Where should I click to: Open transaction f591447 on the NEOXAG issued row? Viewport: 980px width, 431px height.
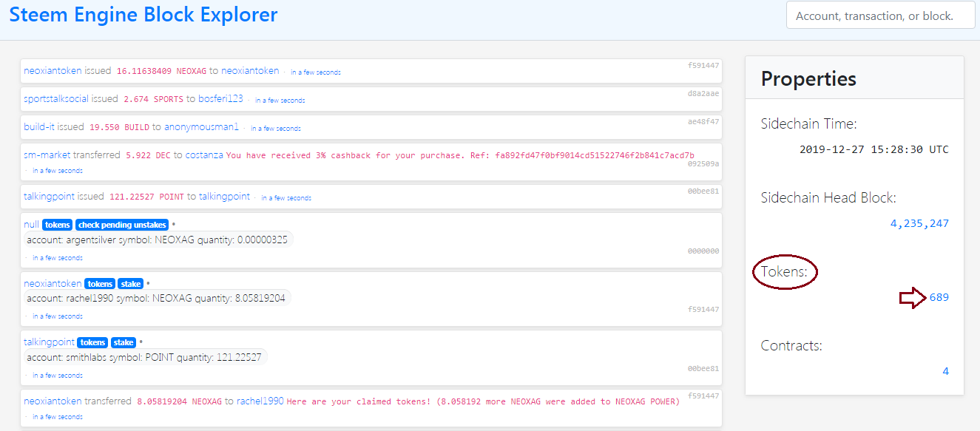(x=703, y=65)
